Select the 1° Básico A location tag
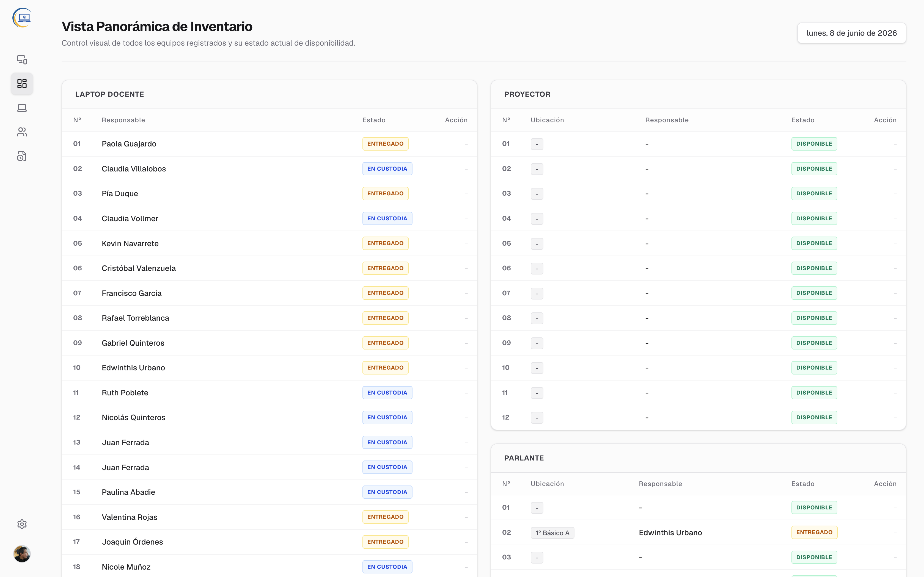This screenshot has height=577, width=924. 552,533
